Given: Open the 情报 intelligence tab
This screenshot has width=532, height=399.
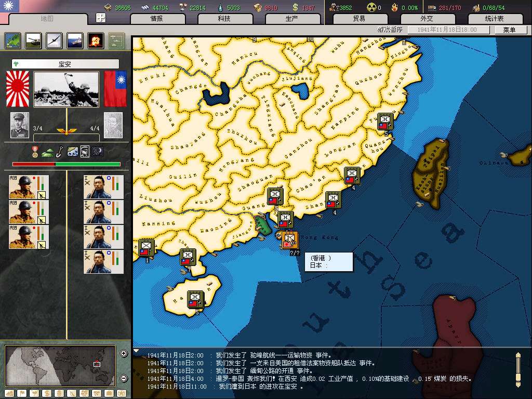Looking at the screenshot, I should 157,19.
